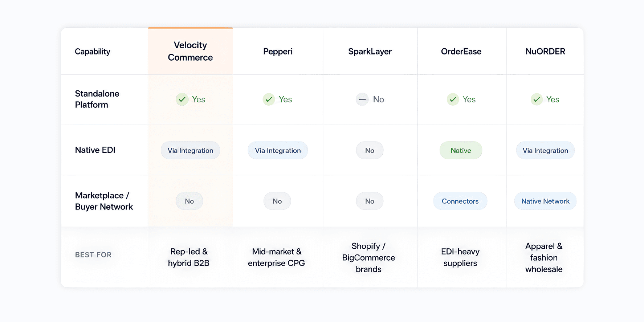Select the SparkLayer column header
The width and height of the screenshot is (644, 322).
point(370,52)
